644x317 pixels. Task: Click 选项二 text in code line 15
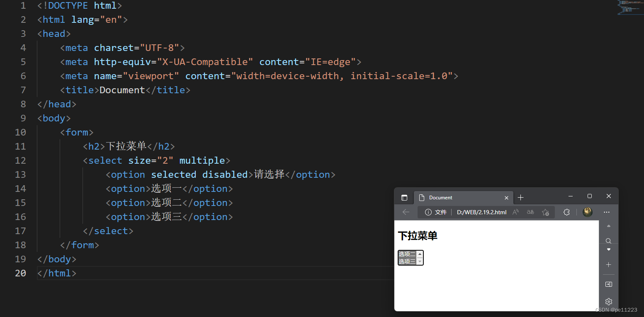click(166, 203)
